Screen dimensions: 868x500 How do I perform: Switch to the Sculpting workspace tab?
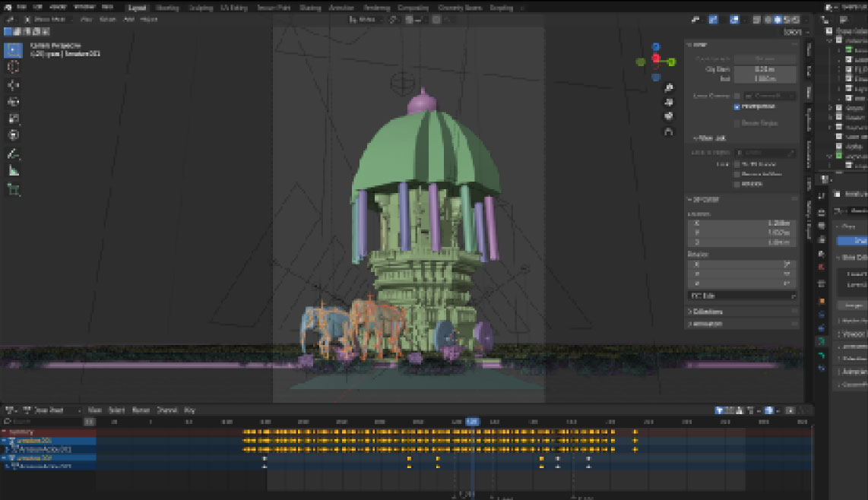[x=201, y=8]
